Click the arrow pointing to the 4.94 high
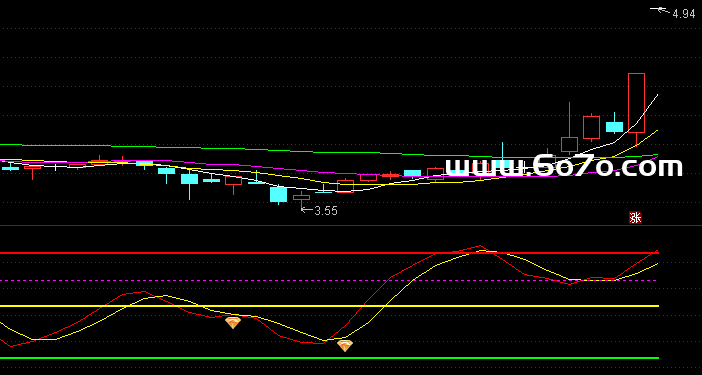Image resolution: width=702 pixels, height=375 pixels. [x=661, y=9]
